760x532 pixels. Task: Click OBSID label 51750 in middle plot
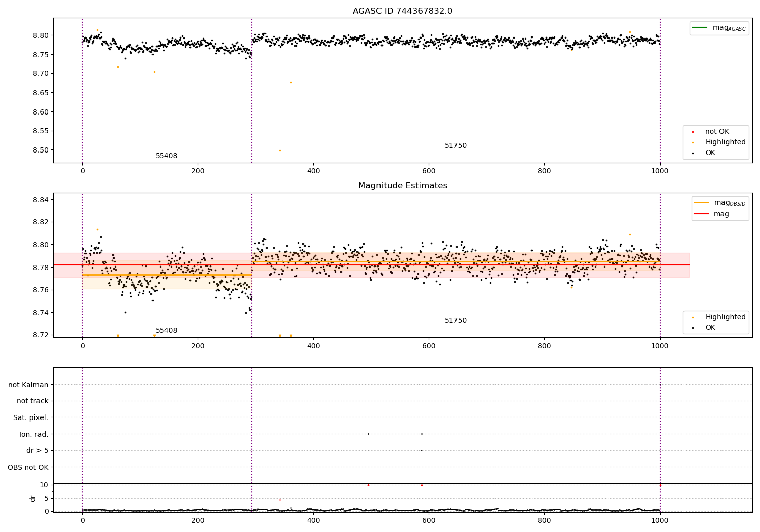(455, 321)
